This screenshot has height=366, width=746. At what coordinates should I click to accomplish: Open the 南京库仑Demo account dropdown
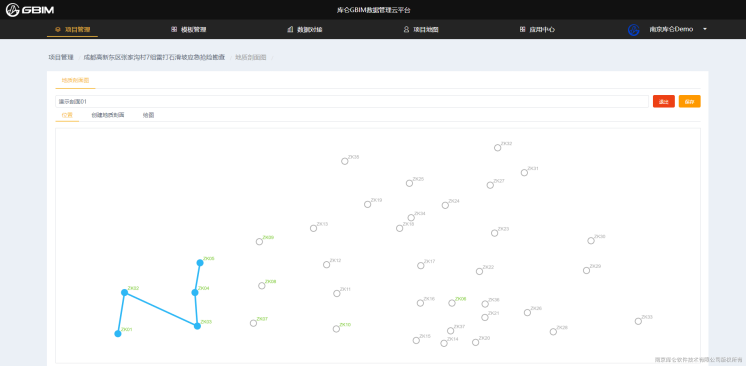(671, 30)
